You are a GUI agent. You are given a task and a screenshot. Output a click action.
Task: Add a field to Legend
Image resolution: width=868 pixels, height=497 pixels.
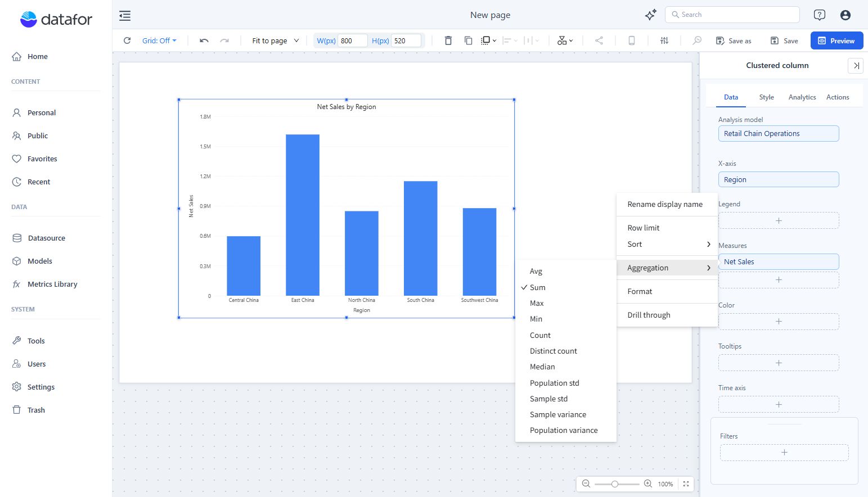[x=779, y=220]
